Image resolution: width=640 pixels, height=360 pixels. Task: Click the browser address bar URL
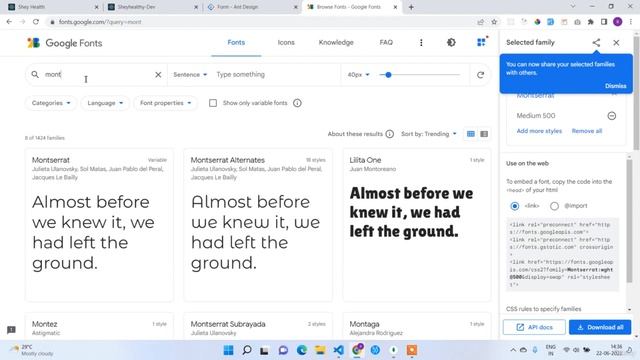click(100, 22)
